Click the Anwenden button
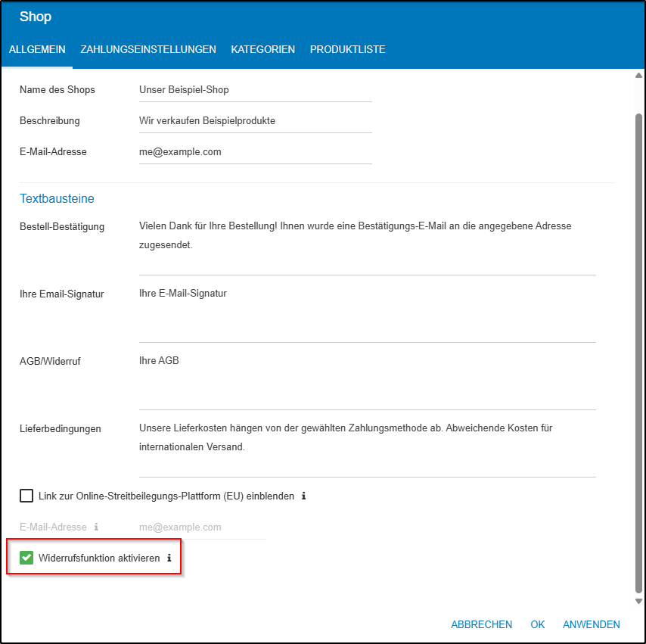 pyautogui.click(x=592, y=624)
